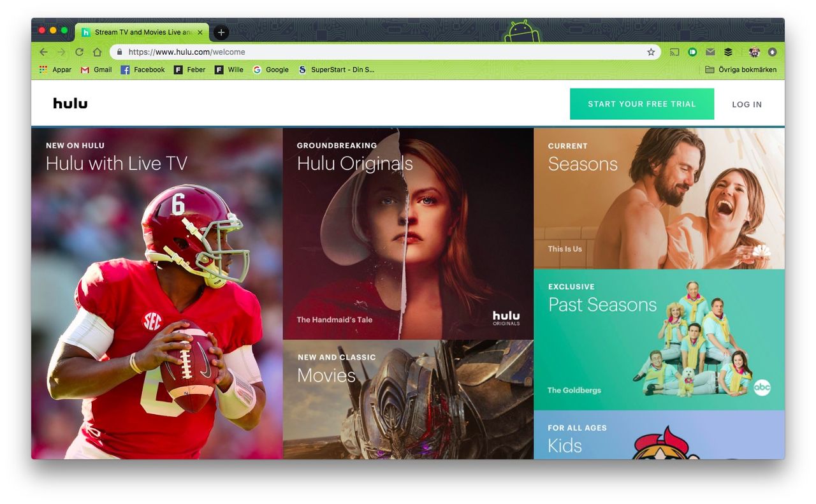Screen dimensions: 816x504
Task: Close the Stream TV and Movies tab
Action: (200, 32)
